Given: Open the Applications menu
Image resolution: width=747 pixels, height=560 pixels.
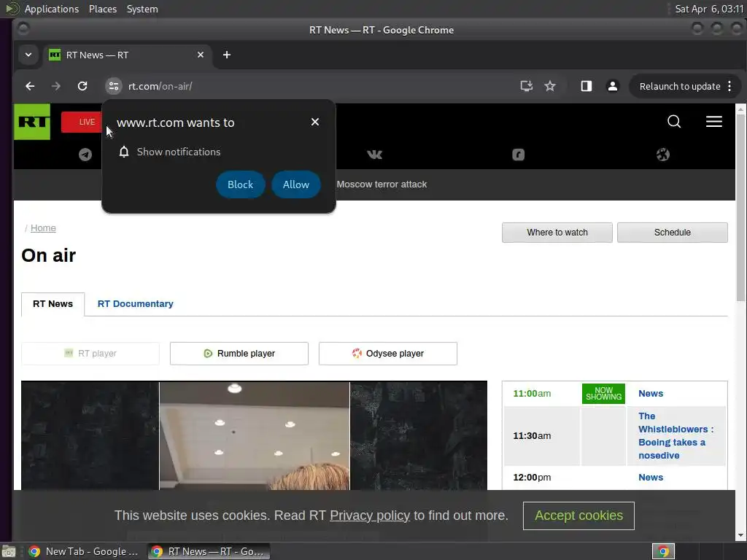Looking at the screenshot, I should tap(52, 9).
